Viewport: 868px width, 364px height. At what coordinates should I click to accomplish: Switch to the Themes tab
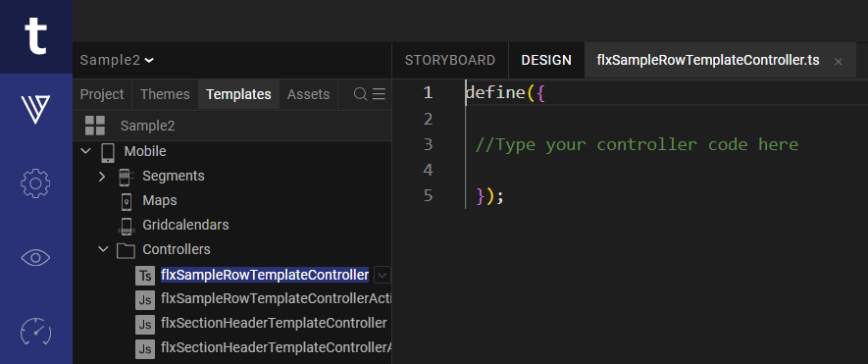165,94
